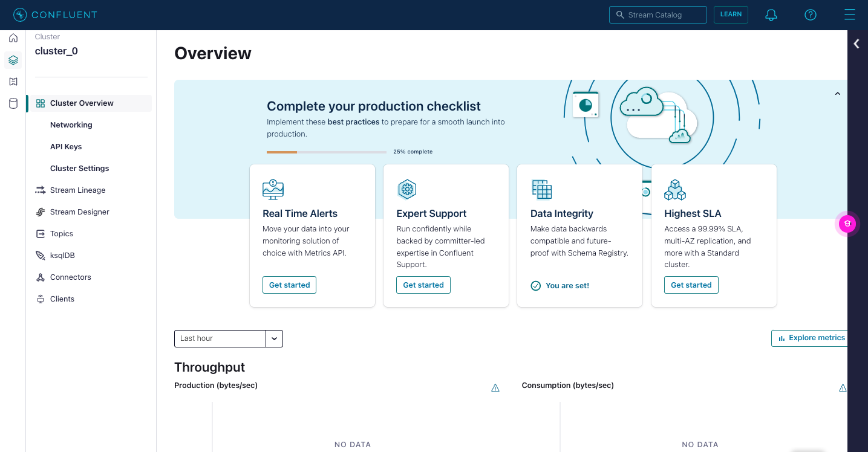The width and height of the screenshot is (868, 452).
Task: Click the 'You are set!' status
Action: click(x=560, y=286)
